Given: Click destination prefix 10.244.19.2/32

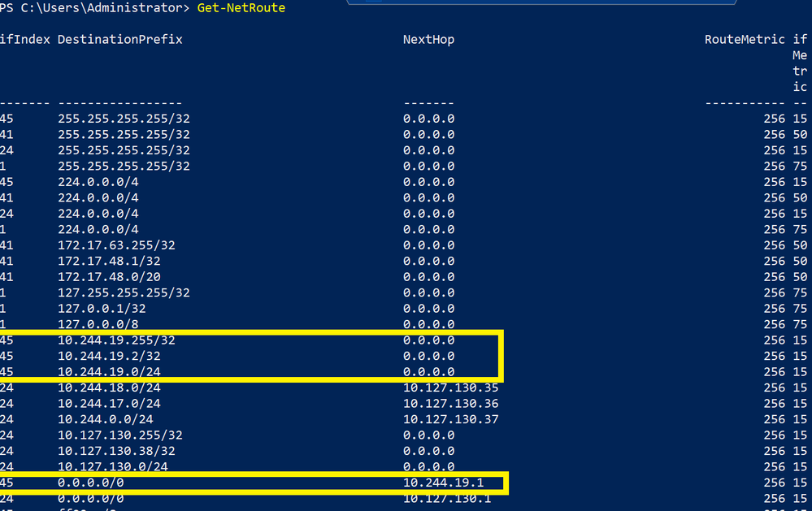Looking at the screenshot, I should pyautogui.click(x=109, y=356).
